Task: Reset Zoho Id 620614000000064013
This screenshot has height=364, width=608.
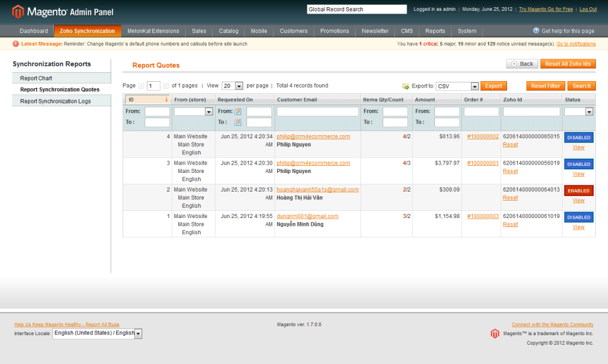Action: pos(510,198)
